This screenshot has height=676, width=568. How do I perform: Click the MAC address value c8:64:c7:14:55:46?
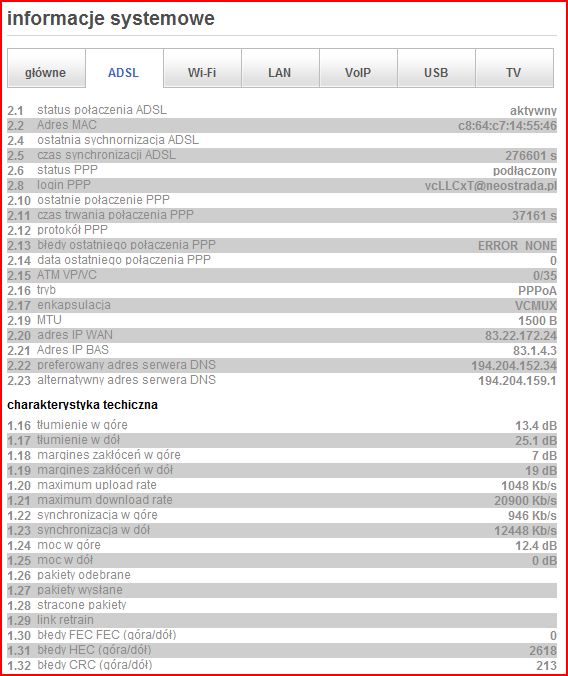tap(507, 126)
